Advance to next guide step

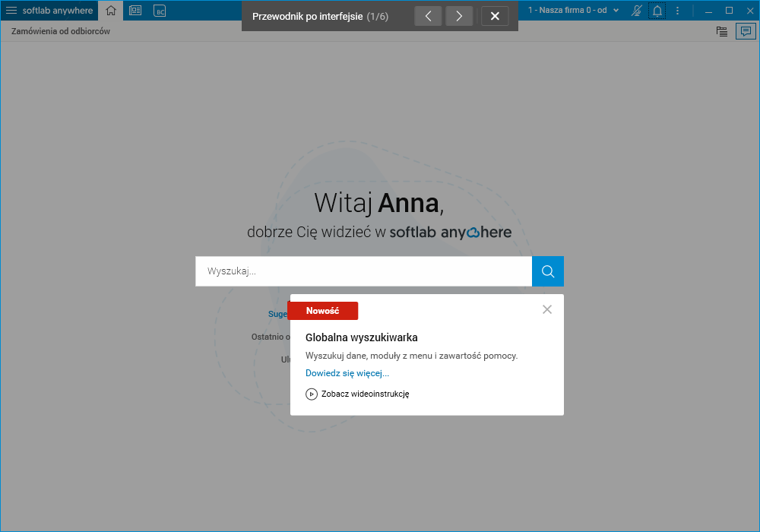click(458, 16)
